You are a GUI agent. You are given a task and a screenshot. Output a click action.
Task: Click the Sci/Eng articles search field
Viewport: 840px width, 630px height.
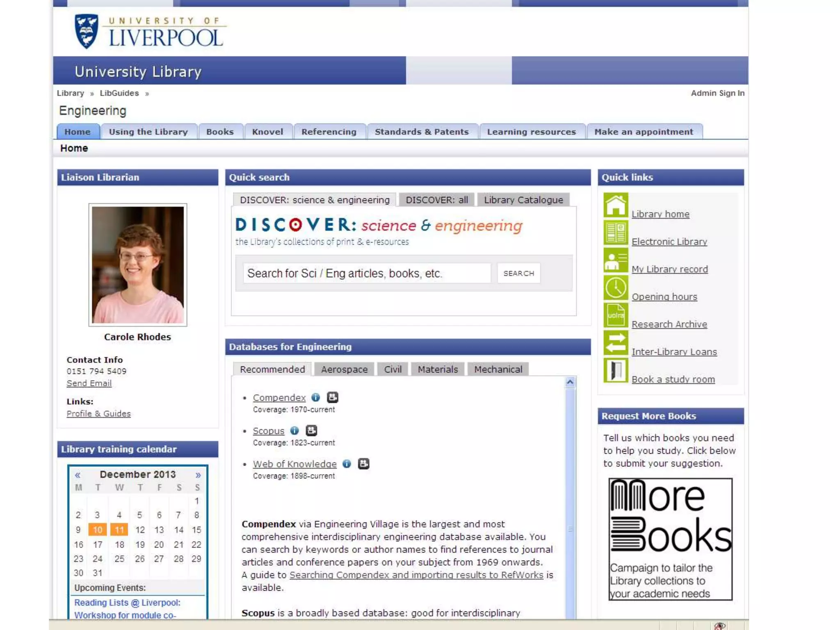pos(366,273)
